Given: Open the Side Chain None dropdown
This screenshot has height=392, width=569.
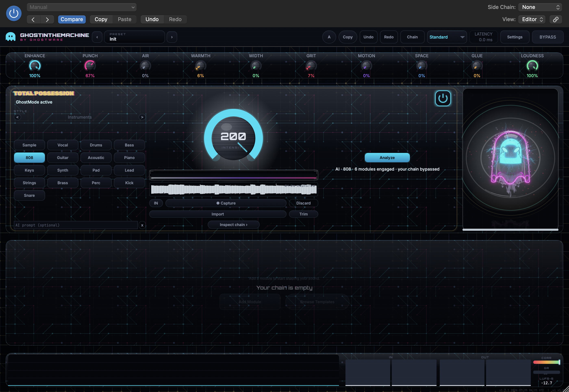Looking at the screenshot, I should [540, 7].
